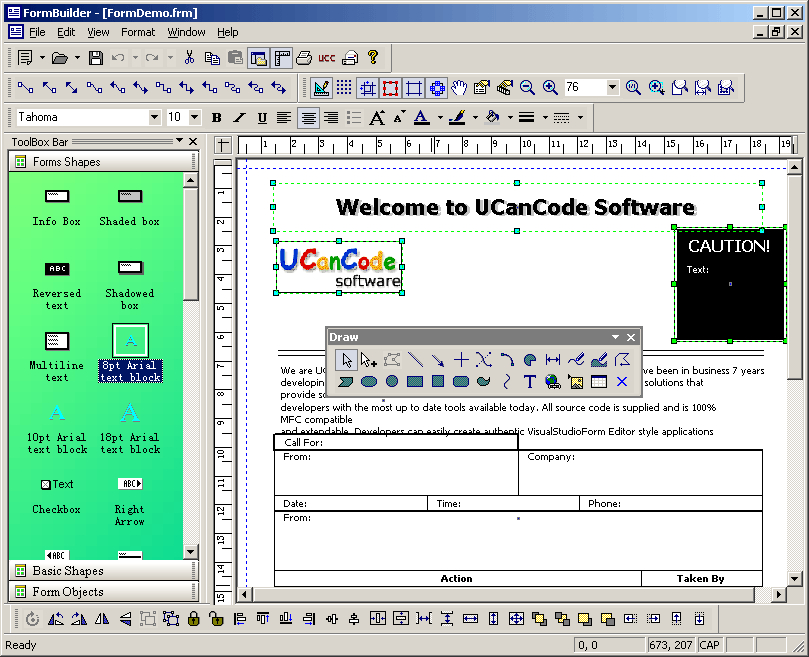Image resolution: width=809 pixels, height=657 pixels.
Task: Click the rotate icon in bottom toolbar
Action: (32, 618)
